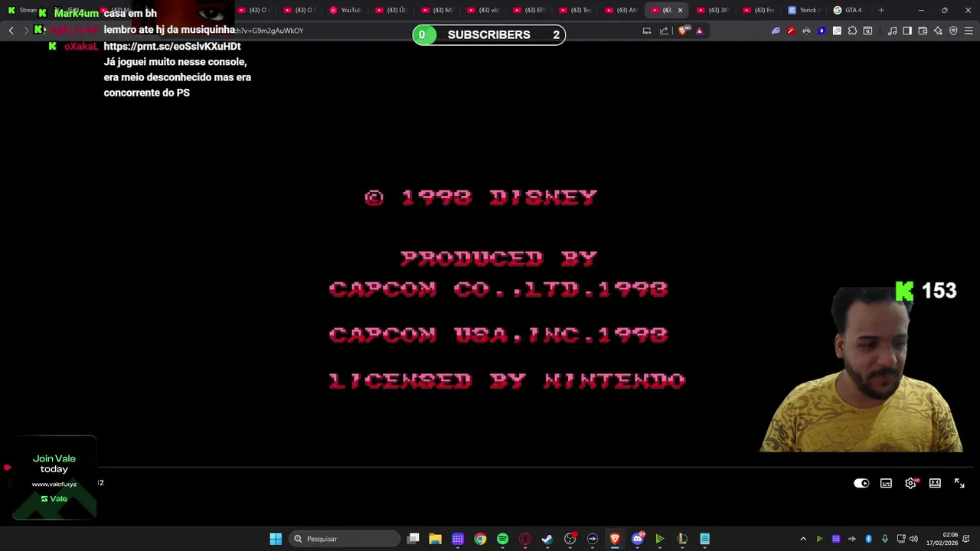Click the Windows Start button
This screenshot has height=551, width=980.
coord(276,539)
